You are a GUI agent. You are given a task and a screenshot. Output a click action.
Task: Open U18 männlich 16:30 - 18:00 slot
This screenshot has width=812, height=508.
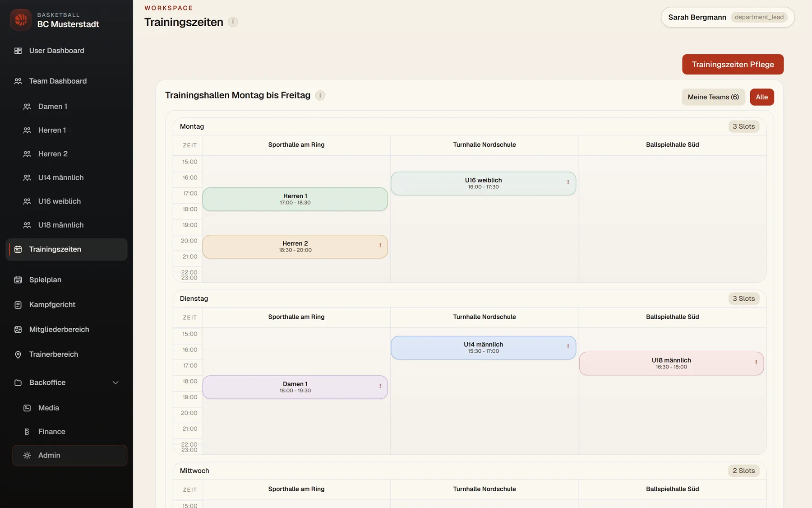click(x=671, y=364)
